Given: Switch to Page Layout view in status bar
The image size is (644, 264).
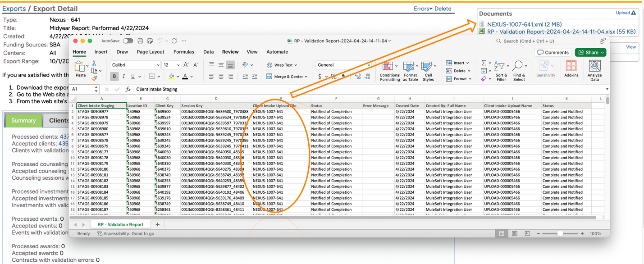Looking at the screenshot, I should 514,233.
